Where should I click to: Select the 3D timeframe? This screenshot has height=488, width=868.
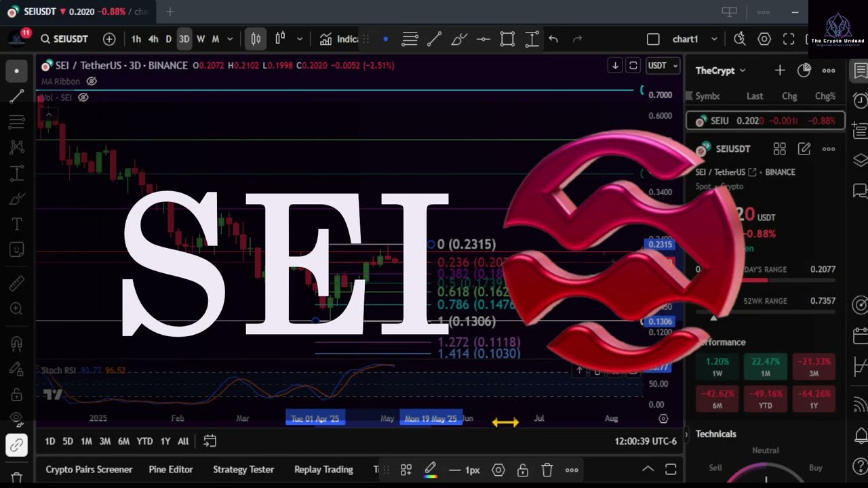coord(184,39)
